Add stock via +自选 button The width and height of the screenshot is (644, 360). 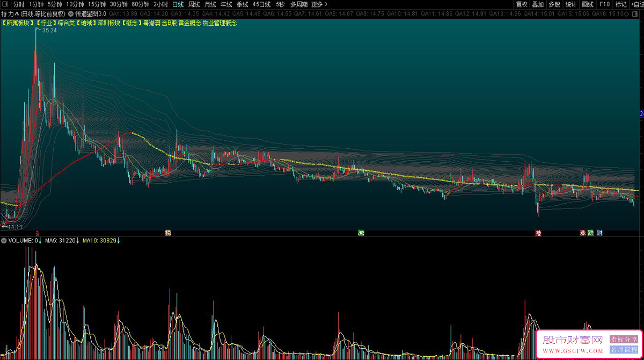(x=636, y=4)
